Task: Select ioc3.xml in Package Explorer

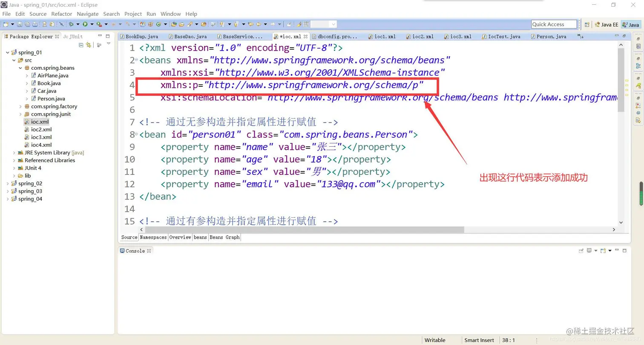Action: point(41,137)
